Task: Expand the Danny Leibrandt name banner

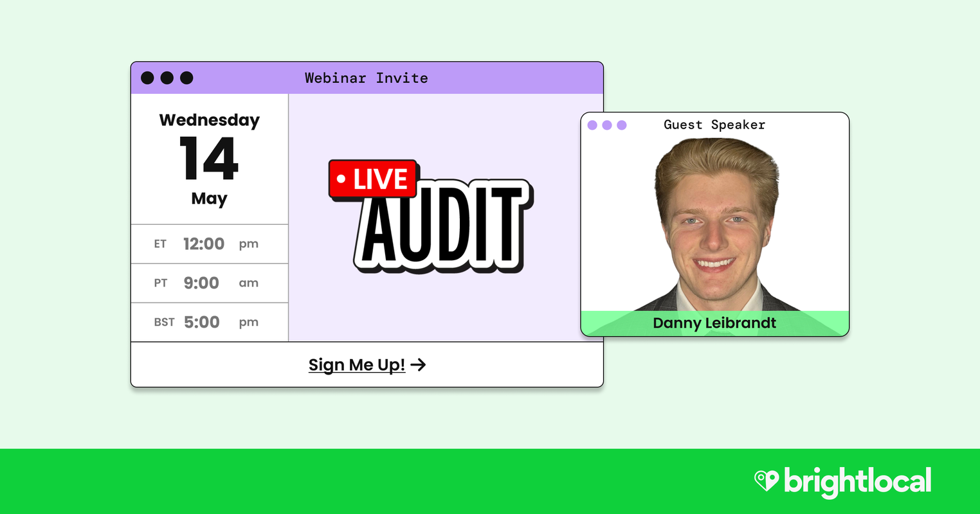Action: 714,323
